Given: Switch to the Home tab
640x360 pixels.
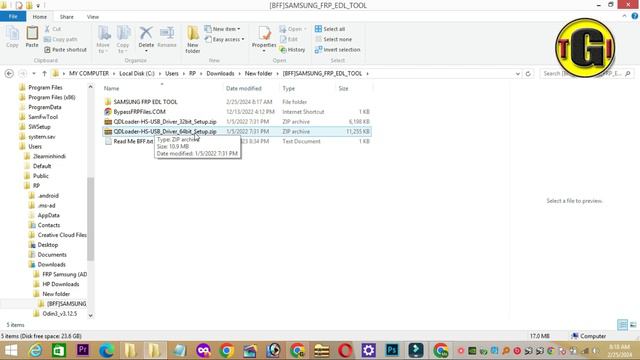Looking at the screenshot, I should [40, 17].
